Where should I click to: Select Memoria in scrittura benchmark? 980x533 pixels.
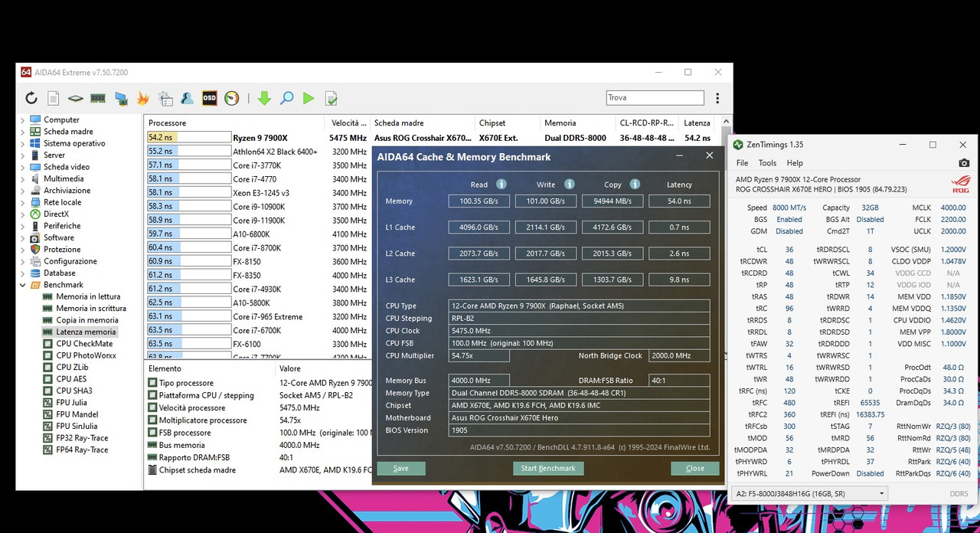pos(90,308)
